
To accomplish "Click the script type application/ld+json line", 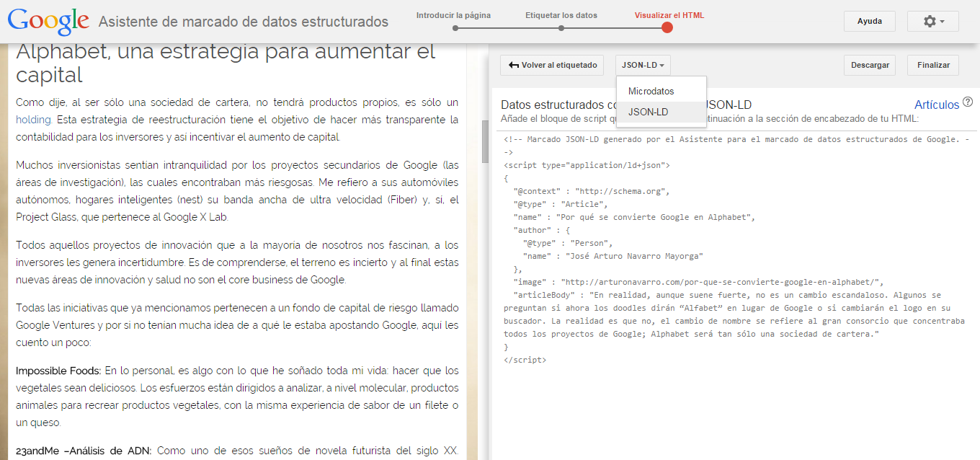I will click(587, 165).
